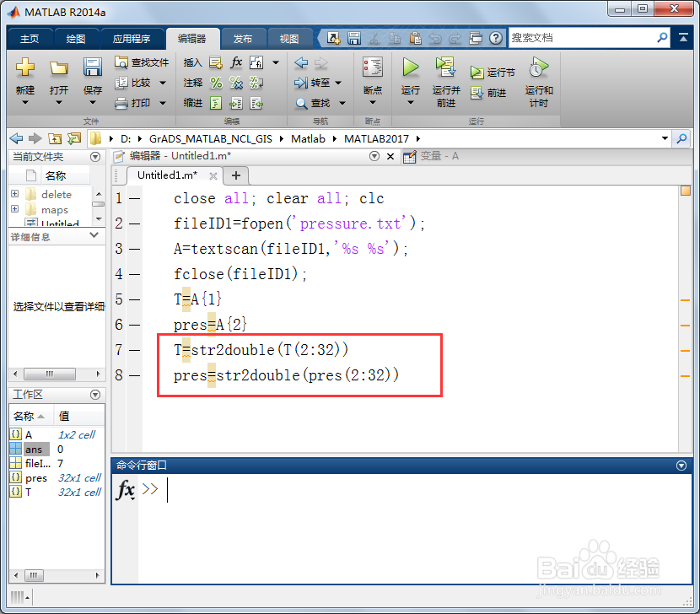Apply smart indent icon

click(216, 103)
